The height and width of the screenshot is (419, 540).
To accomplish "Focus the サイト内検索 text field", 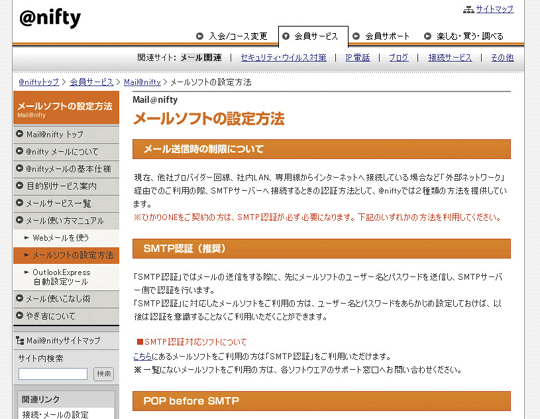I will click(53, 374).
